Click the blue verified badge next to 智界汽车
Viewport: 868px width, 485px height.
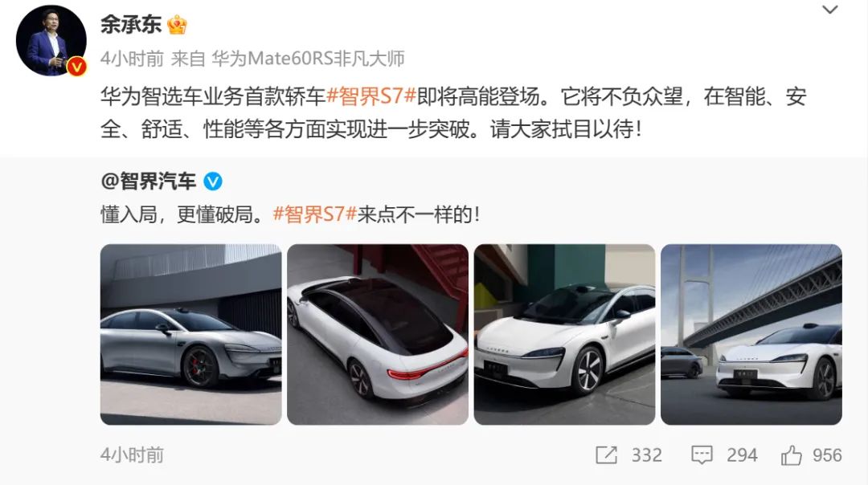pyautogui.click(x=212, y=181)
